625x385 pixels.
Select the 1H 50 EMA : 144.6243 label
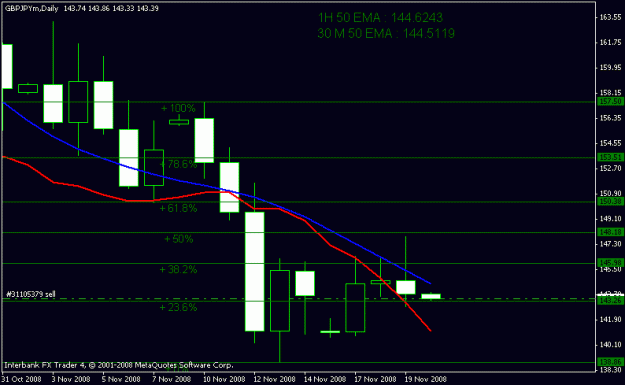coord(380,18)
